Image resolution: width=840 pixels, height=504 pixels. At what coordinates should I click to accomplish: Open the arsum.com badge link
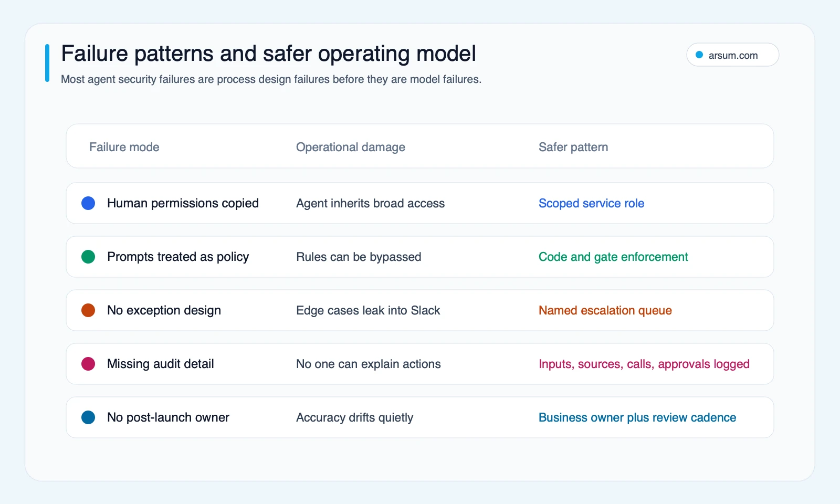pos(732,55)
